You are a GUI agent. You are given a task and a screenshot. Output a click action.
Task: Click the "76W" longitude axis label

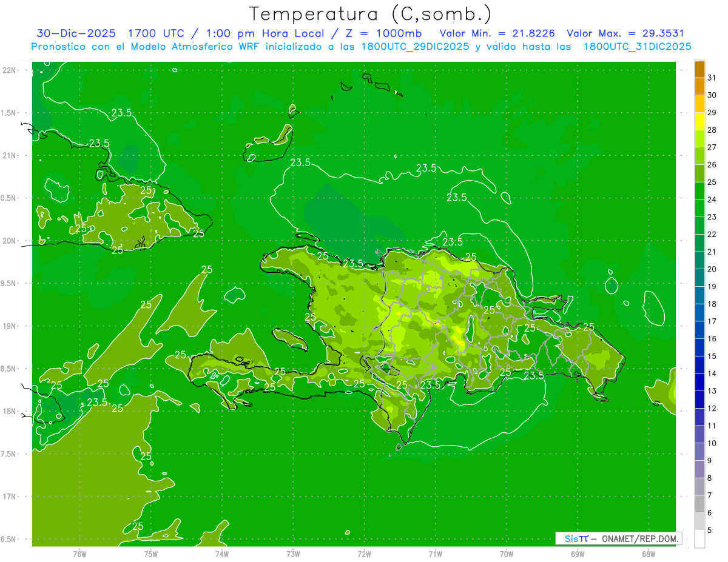pyautogui.click(x=79, y=554)
